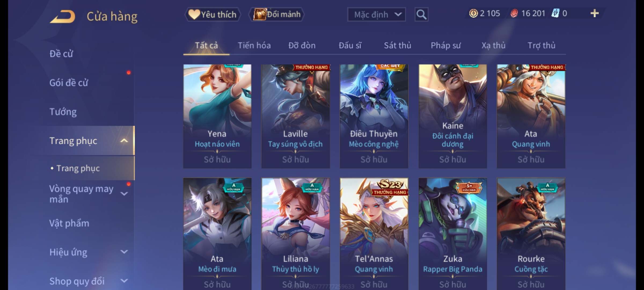644x290 pixels.
Task: Tap the red ruby currency icon
Action: [x=514, y=13]
